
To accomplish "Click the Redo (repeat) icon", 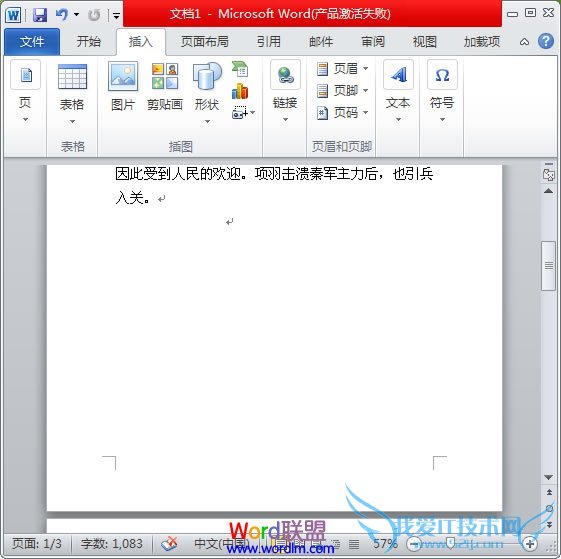I will point(94,15).
